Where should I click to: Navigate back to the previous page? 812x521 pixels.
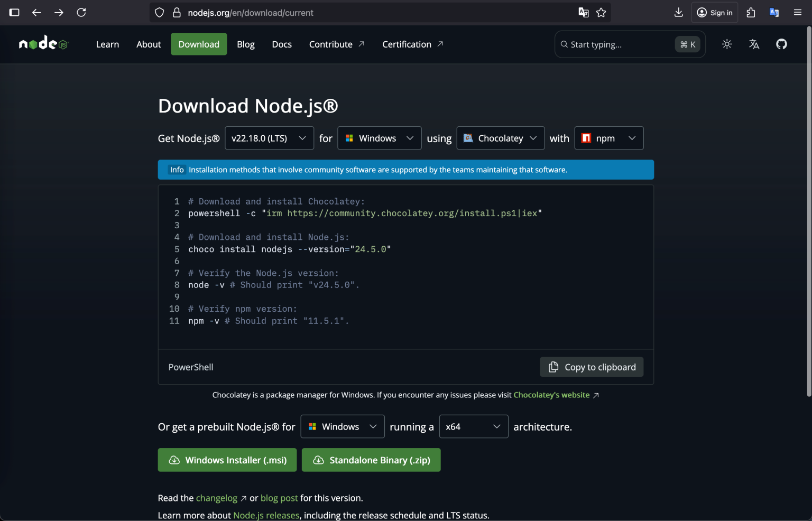36,12
